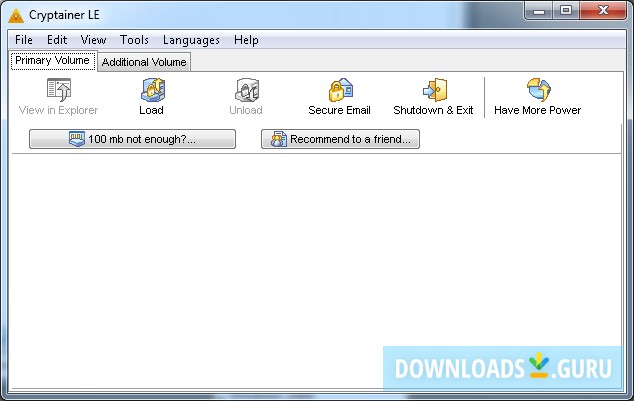Open the View menu
Screen dimensions: 634x401
[93, 40]
